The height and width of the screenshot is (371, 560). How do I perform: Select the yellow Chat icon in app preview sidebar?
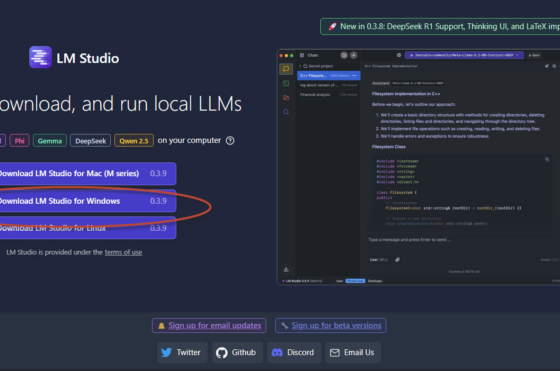pos(286,69)
